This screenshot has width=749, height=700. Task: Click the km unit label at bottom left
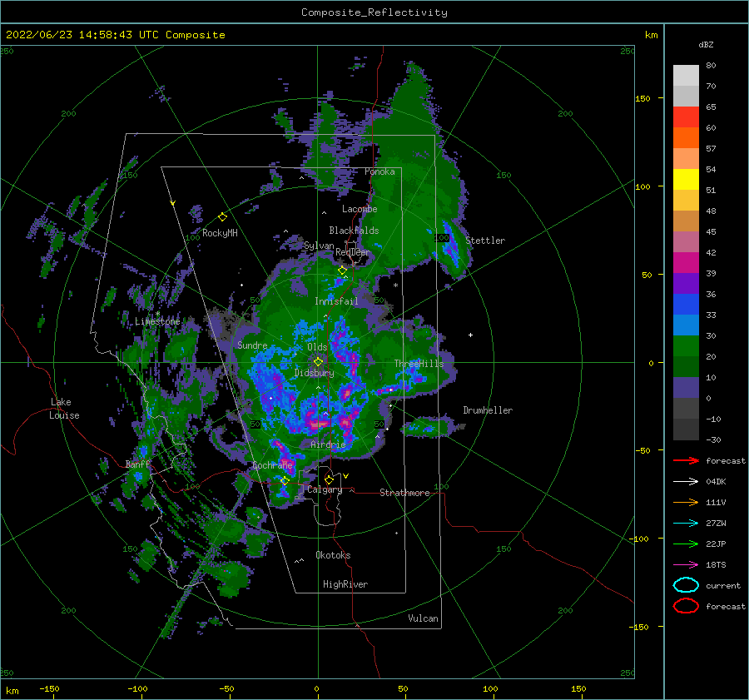click(12, 691)
